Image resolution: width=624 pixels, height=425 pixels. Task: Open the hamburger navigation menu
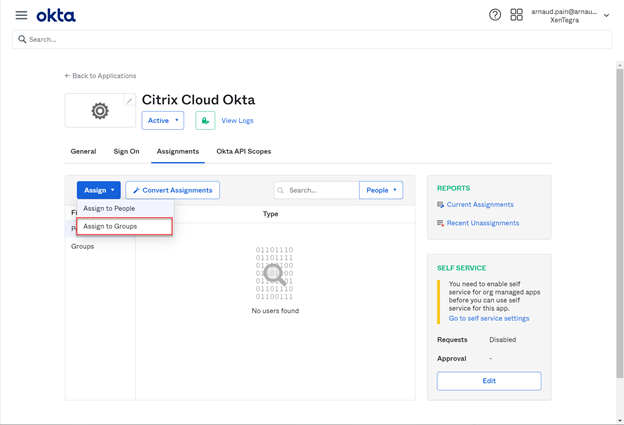coord(21,15)
